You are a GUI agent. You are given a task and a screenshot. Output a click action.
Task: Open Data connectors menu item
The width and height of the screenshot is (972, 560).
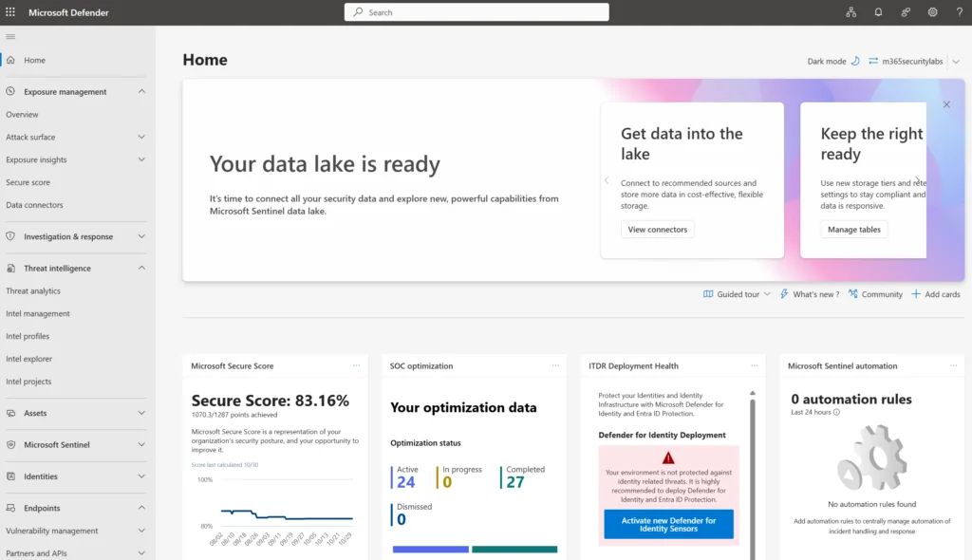(x=35, y=205)
